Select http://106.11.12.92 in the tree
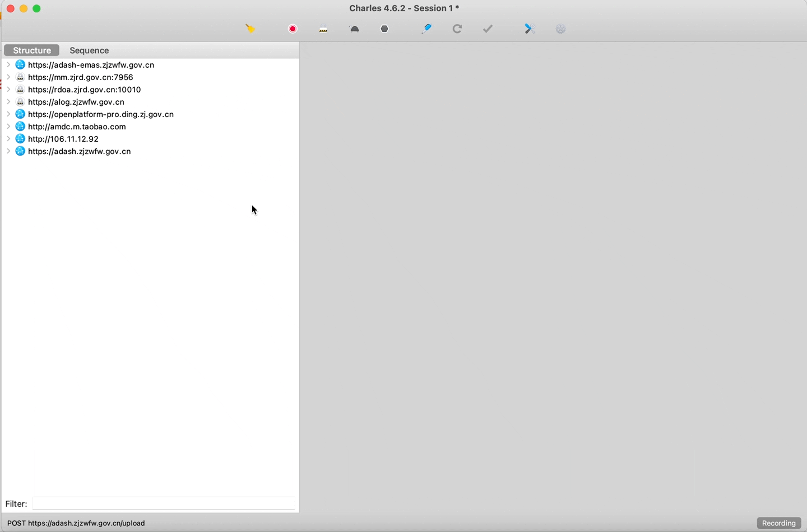Screen dimensions: 807x532 coord(63,139)
